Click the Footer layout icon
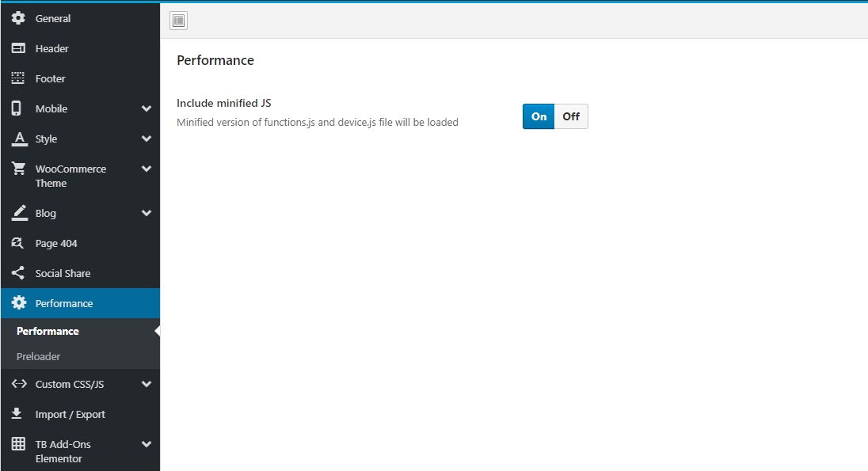This screenshot has width=868, height=471. tap(18, 78)
